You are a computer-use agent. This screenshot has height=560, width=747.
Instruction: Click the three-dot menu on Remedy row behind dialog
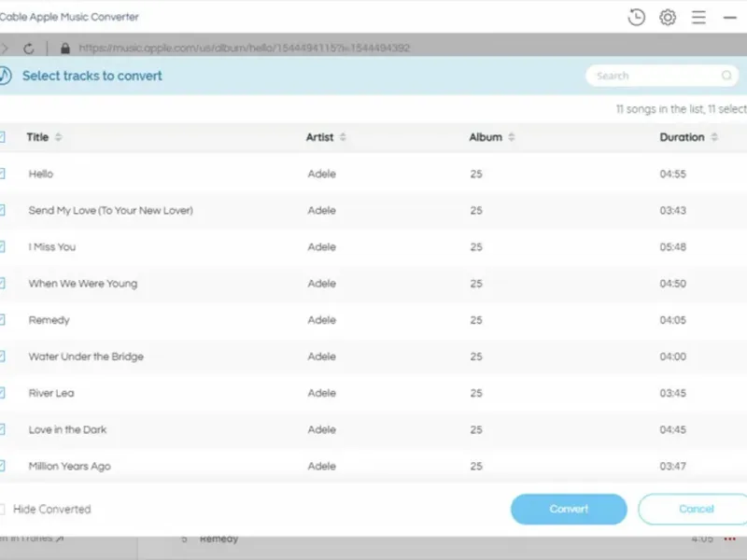729,539
